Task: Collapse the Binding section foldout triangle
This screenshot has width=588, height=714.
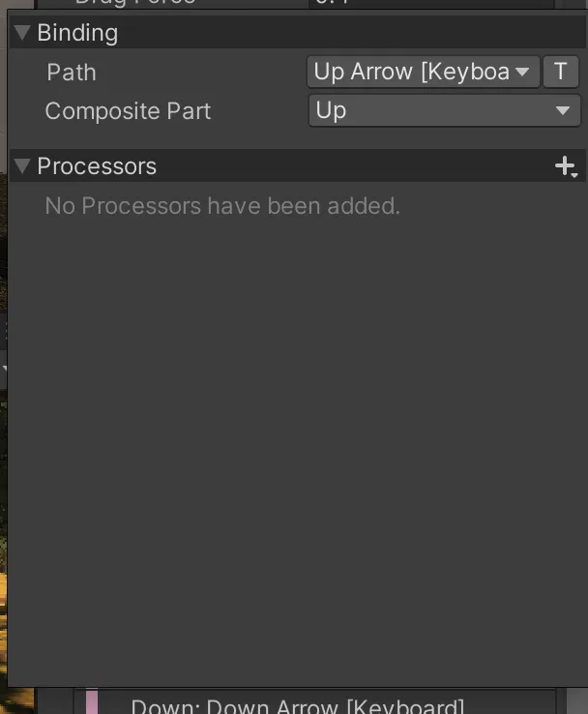Action: pos(23,33)
